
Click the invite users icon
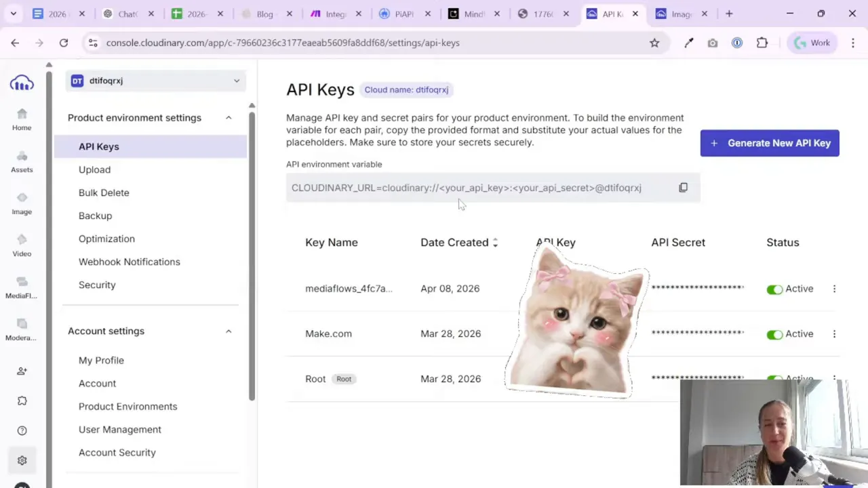point(22,371)
